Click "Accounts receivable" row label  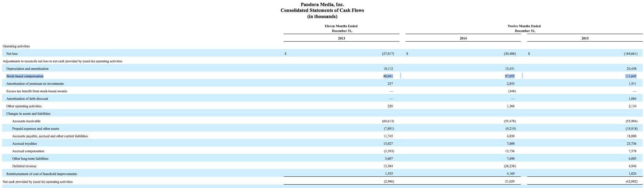26,121
